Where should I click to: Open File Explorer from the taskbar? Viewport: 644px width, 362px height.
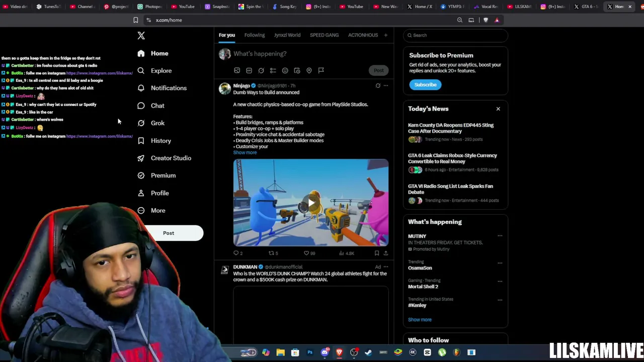click(280, 352)
